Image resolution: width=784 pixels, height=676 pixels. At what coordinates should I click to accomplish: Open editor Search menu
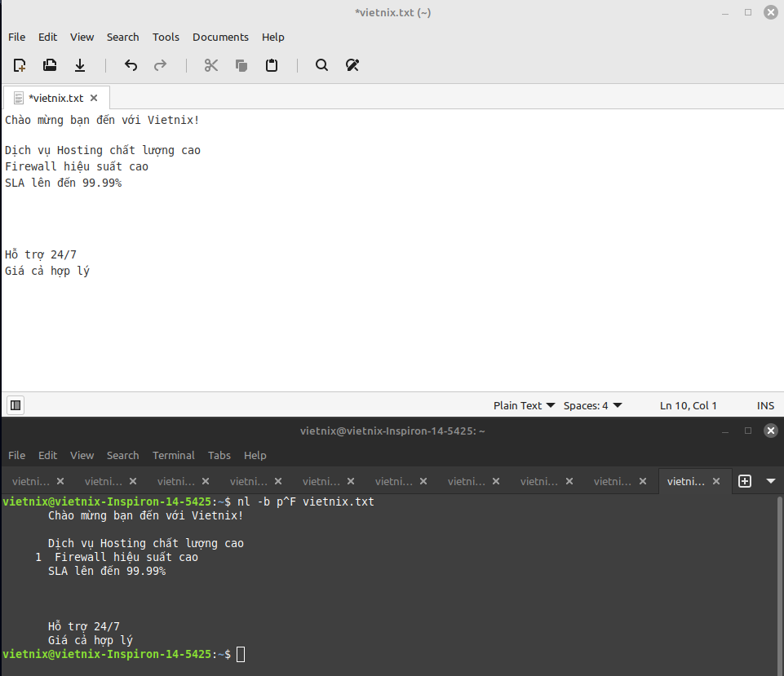(x=122, y=37)
